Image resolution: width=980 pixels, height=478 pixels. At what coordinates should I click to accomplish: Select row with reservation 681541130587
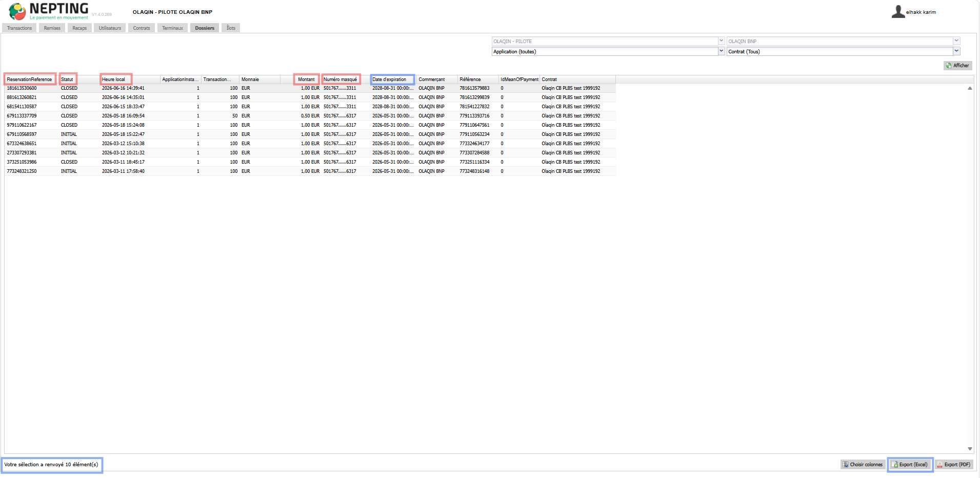click(x=310, y=107)
